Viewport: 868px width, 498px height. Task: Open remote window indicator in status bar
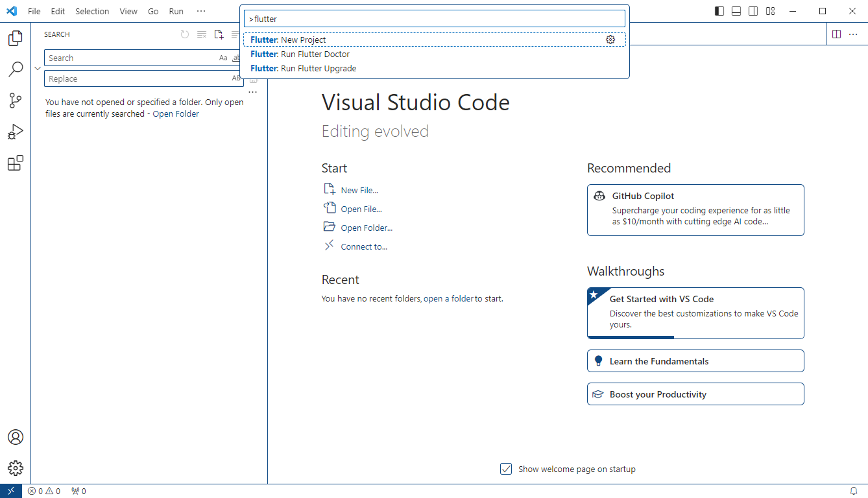[11, 491]
